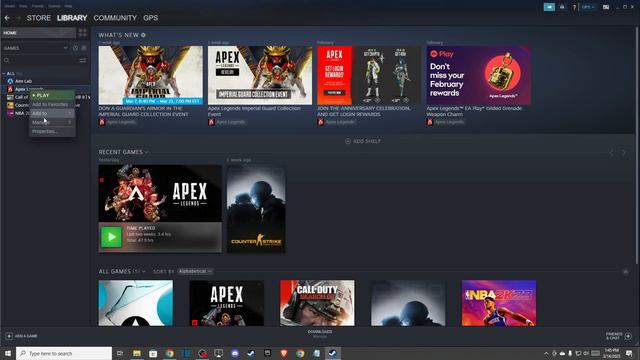Click PLAY in the context menu
The width and height of the screenshot is (640, 360).
pyautogui.click(x=52, y=95)
